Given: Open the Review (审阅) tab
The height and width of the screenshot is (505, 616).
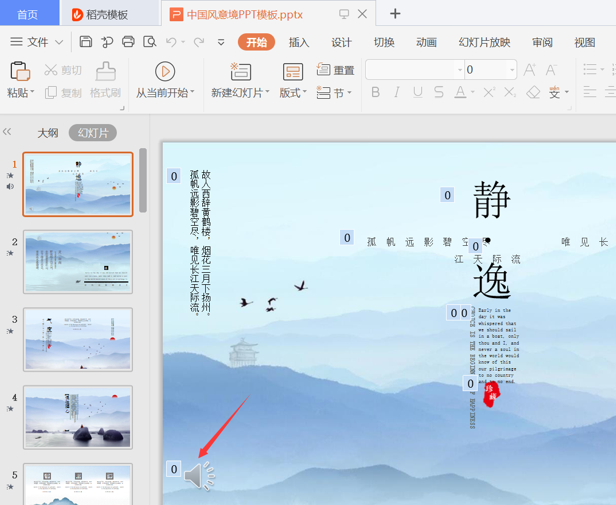Looking at the screenshot, I should pyautogui.click(x=542, y=42).
